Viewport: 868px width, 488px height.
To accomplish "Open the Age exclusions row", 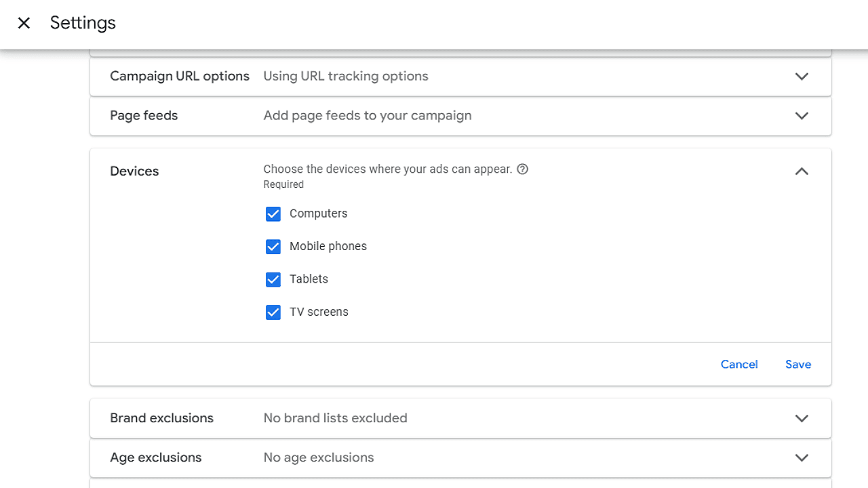I will click(x=460, y=457).
